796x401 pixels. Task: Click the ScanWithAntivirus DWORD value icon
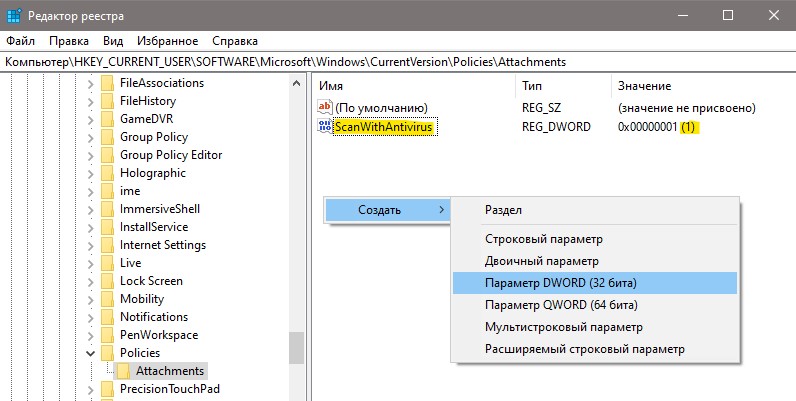(324, 126)
